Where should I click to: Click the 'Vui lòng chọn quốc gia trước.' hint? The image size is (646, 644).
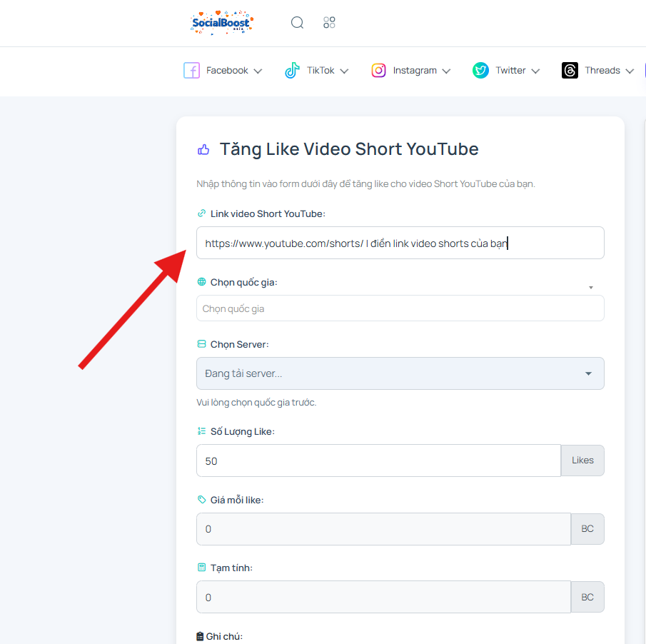[x=256, y=403]
